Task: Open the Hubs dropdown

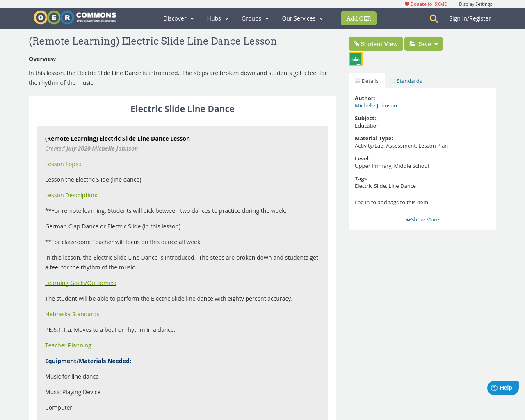Action: (217, 18)
